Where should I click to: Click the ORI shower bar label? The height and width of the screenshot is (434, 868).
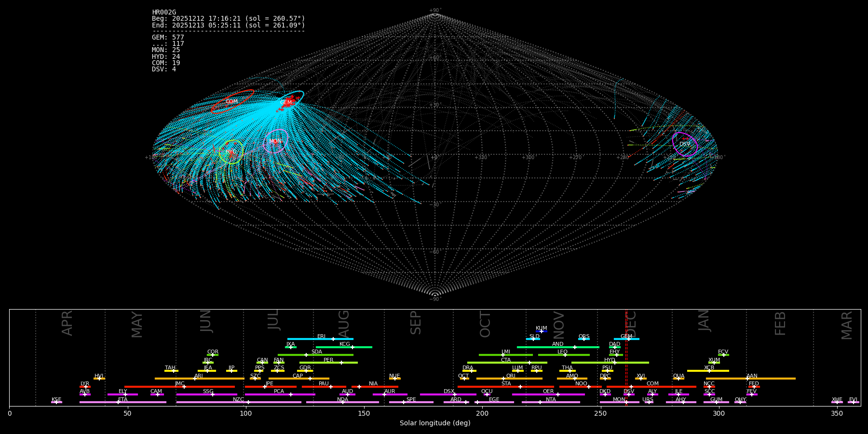(x=511, y=376)
